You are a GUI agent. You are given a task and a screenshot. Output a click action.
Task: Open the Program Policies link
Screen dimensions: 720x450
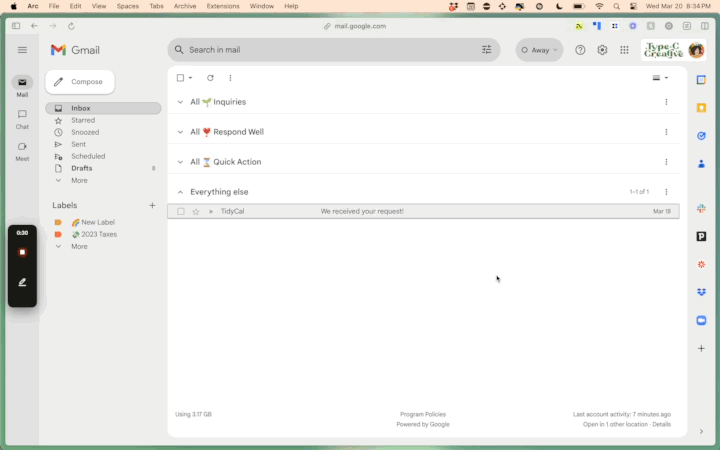[422, 414]
